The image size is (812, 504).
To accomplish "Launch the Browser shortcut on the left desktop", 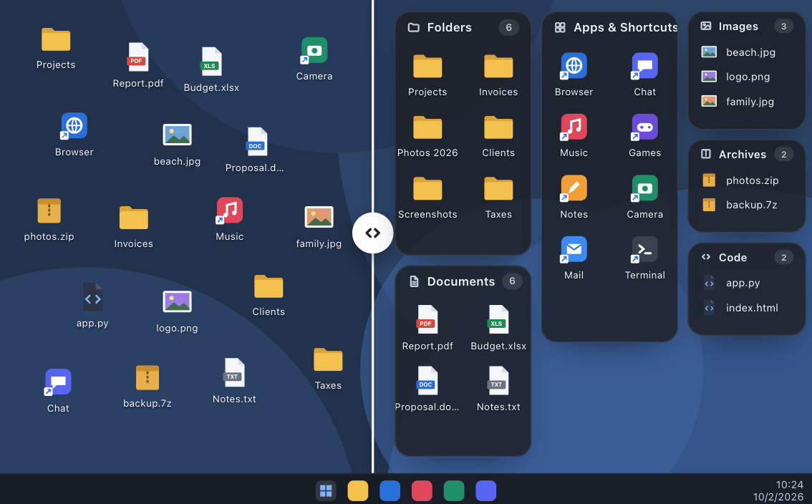I will tap(74, 135).
